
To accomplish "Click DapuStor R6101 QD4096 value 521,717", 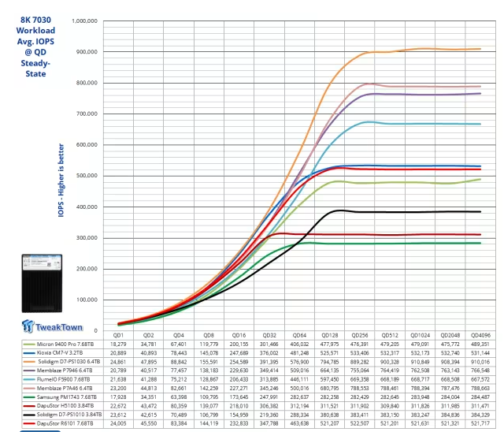I will click(480, 423).
